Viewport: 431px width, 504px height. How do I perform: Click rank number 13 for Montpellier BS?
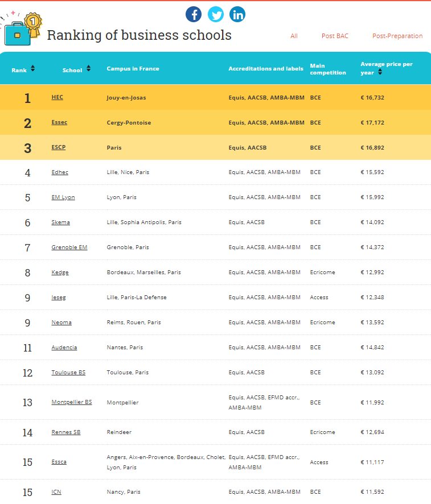(28, 403)
